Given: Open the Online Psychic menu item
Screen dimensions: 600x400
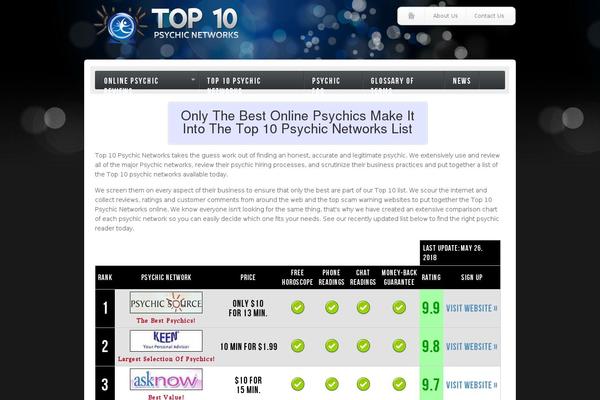Looking at the screenshot, I should pyautogui.click(x=131, y=81).
